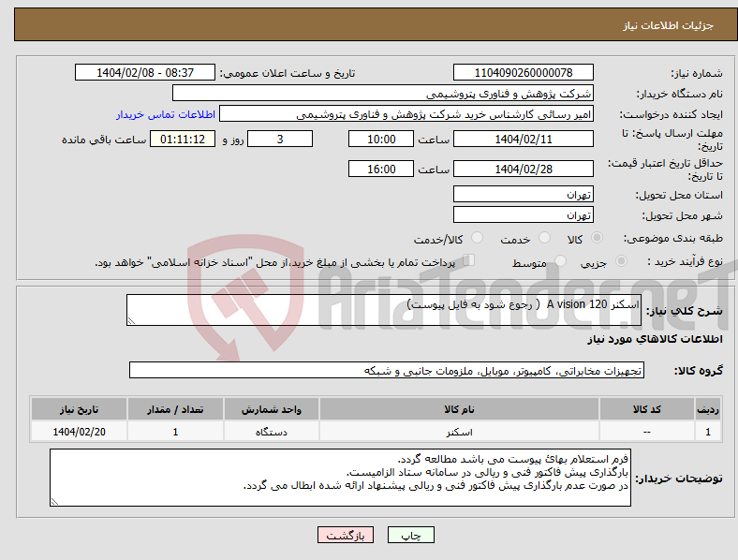Click the واحد شمارش column header
This screenshot has height=560, width=738.
coord(272,409)
